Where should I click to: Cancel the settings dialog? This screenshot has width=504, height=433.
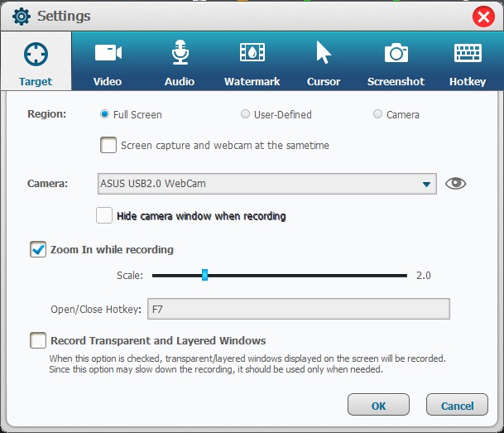coord(457,405)
